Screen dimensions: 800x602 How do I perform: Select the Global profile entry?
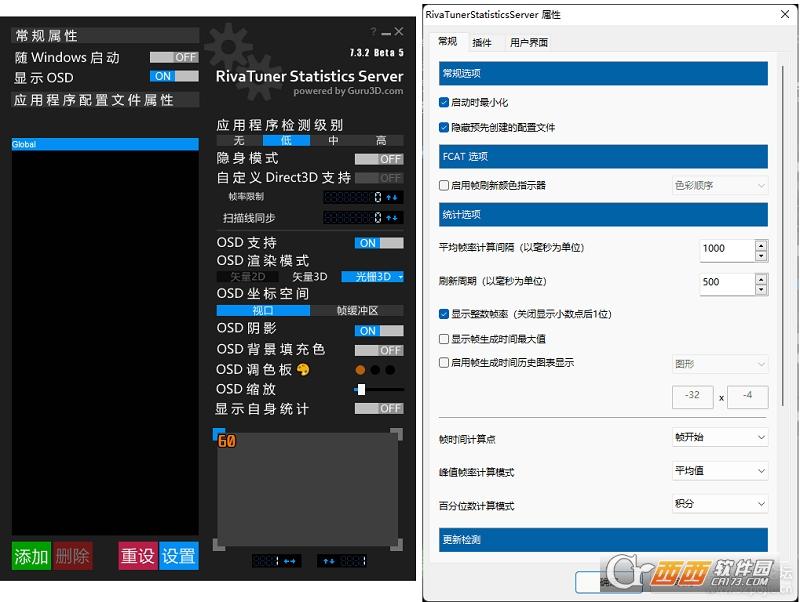pos(105,144)
